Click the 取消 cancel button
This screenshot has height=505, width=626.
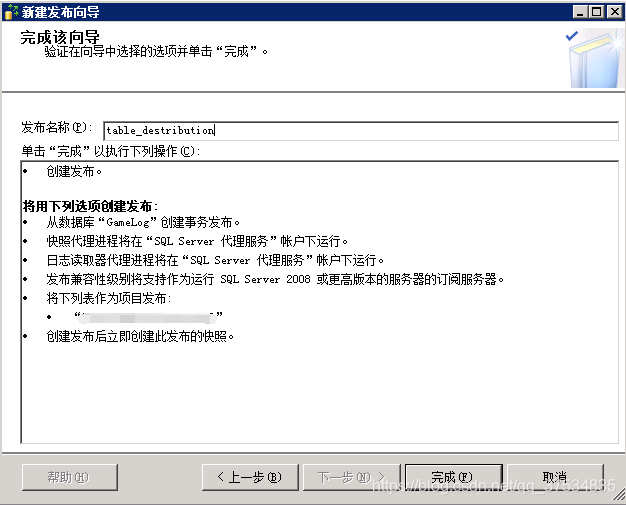pyautogui.click(x=555, y=477)
